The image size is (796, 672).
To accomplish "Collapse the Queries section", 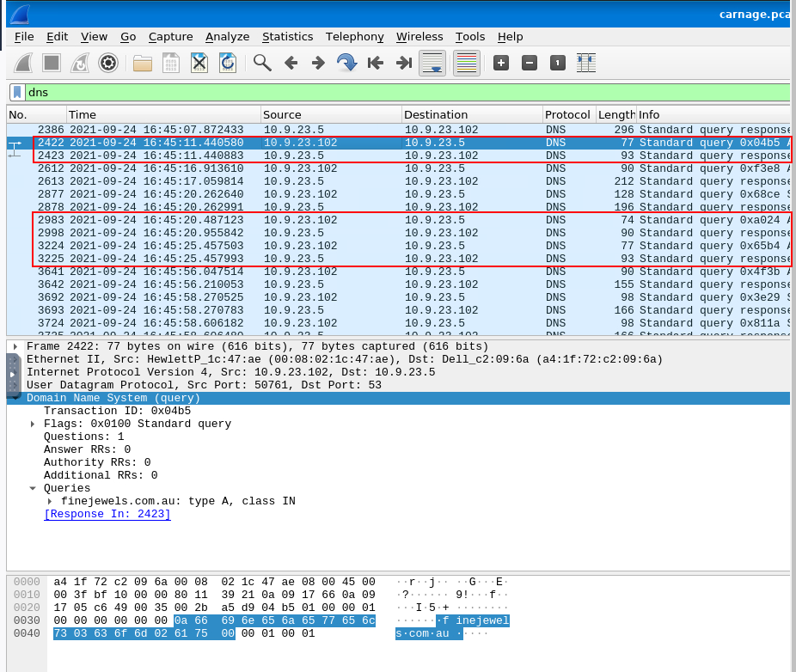I will [34, 488].
